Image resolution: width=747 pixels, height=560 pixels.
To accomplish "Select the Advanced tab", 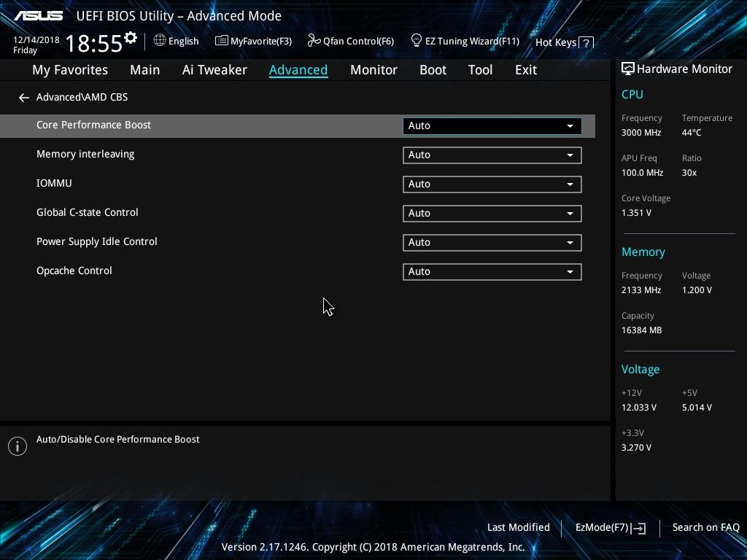I will pyautogui.click(x=298, y=70).
